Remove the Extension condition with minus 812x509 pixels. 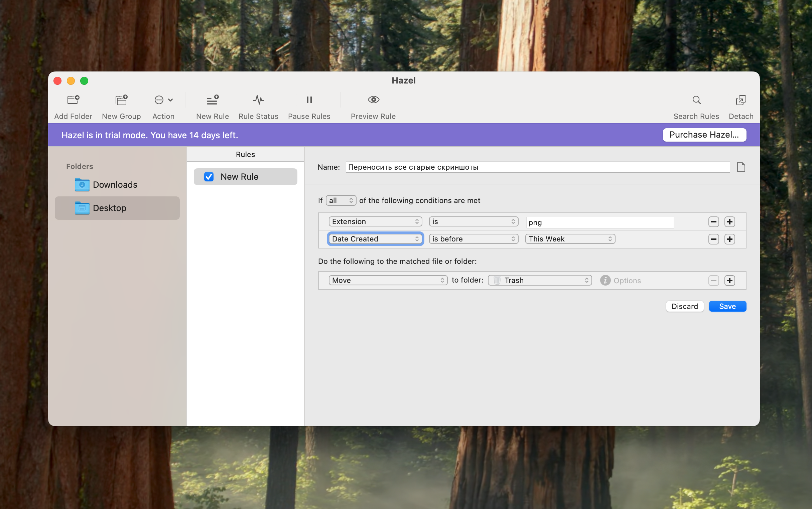click(713, 222)
